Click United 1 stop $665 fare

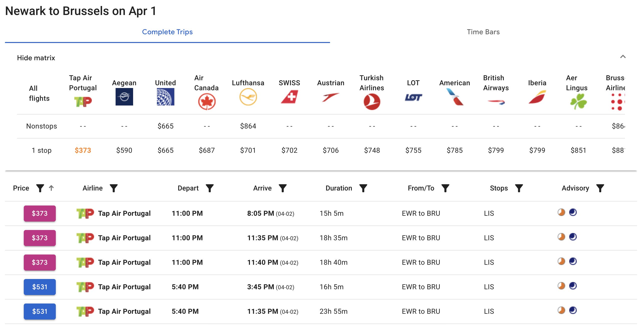click(x=165, y=150)
